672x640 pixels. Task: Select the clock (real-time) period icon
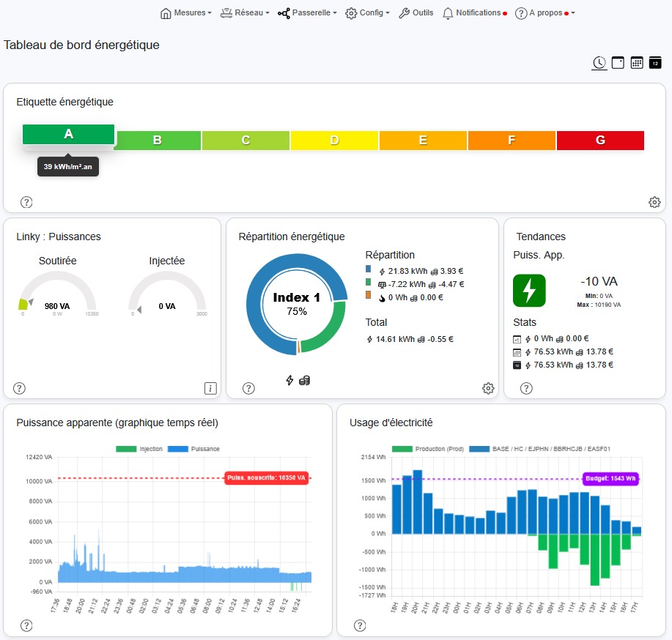click(599, 63)
